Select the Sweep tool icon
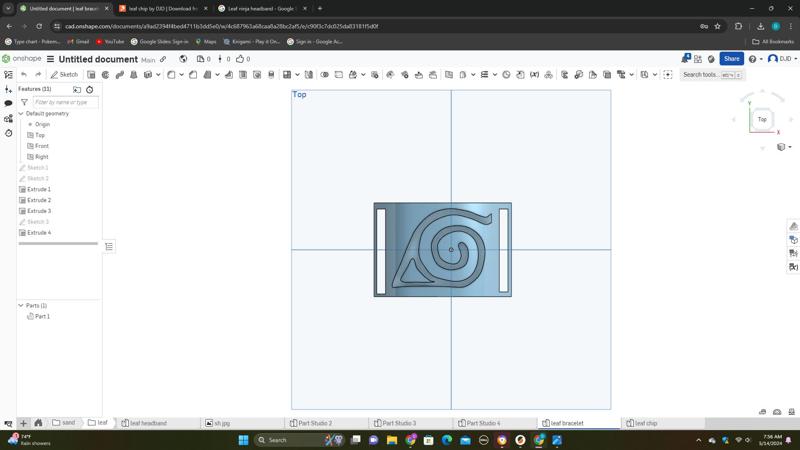This screenshot has width=800, height=450. (x=120, y=74)
